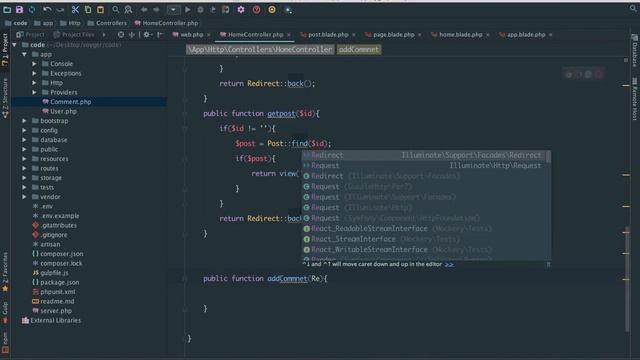Click Controllers in the navigation breadcrumb
640x360 pixels.
(x=107, y=23)
